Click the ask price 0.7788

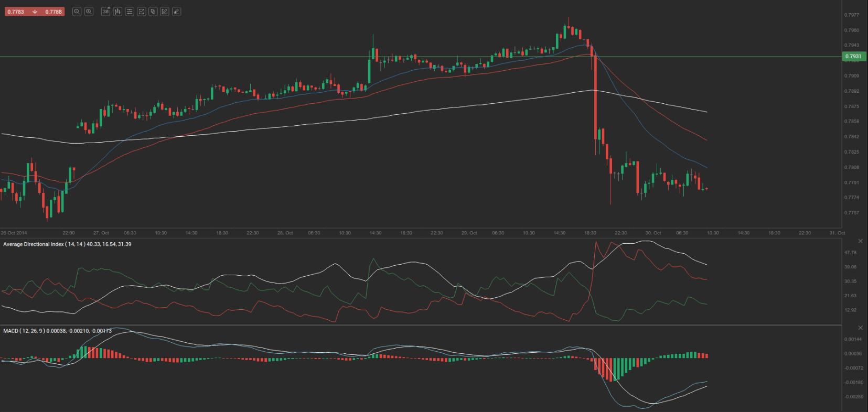tap(53, 12)
